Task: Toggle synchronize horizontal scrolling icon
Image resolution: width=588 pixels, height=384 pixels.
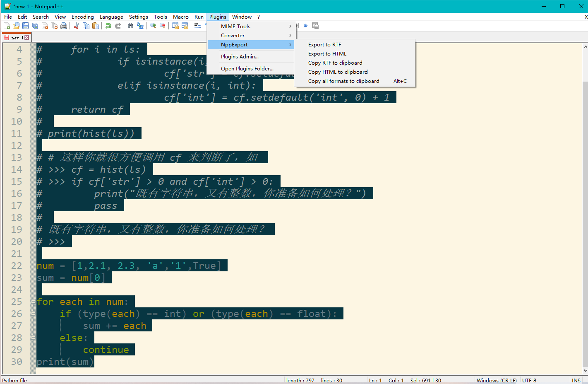Action: point(185,26)
